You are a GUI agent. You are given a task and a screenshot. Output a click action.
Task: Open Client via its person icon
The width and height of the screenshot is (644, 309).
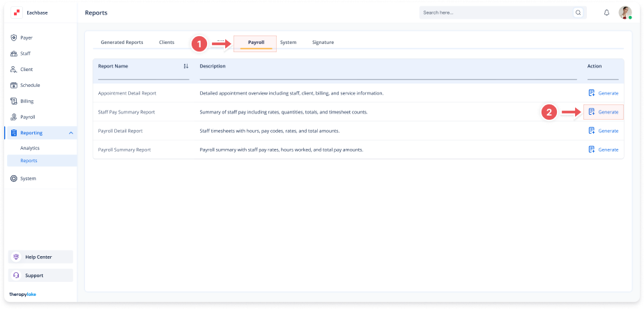point(13,70)
